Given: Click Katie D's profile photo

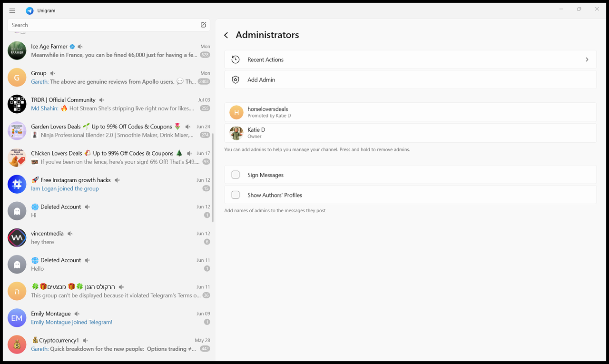Looking at the screenshot, I should pyautogui.click(x=236, y=133).
